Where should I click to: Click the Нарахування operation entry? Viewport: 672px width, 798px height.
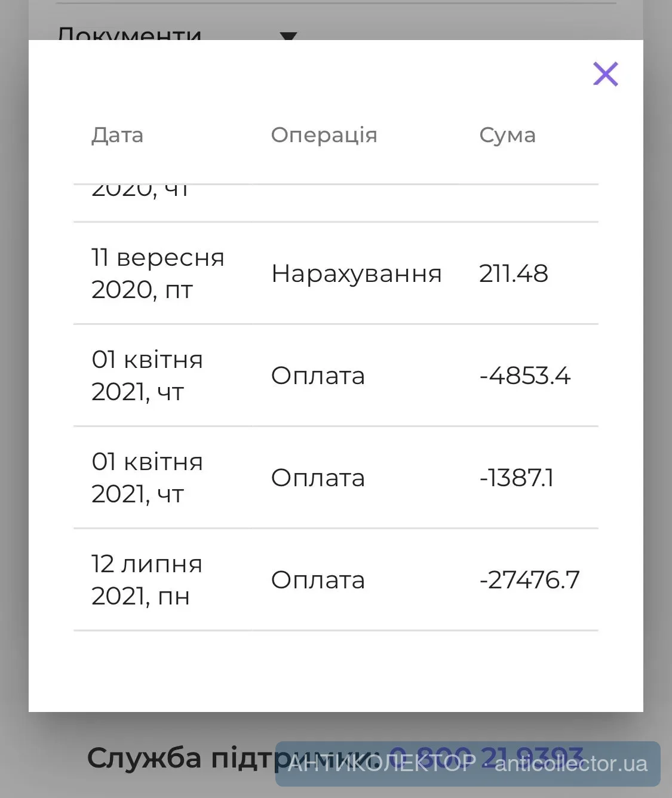(356, 274)
